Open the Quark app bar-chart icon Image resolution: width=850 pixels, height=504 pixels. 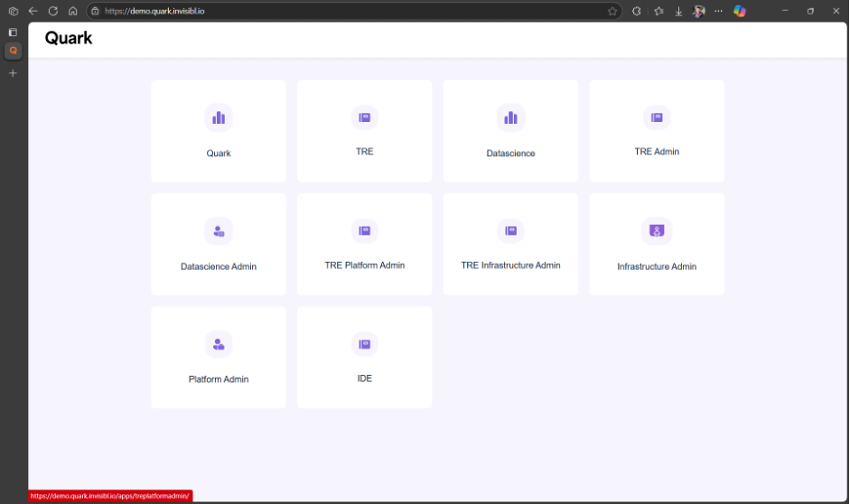[219, 117]
